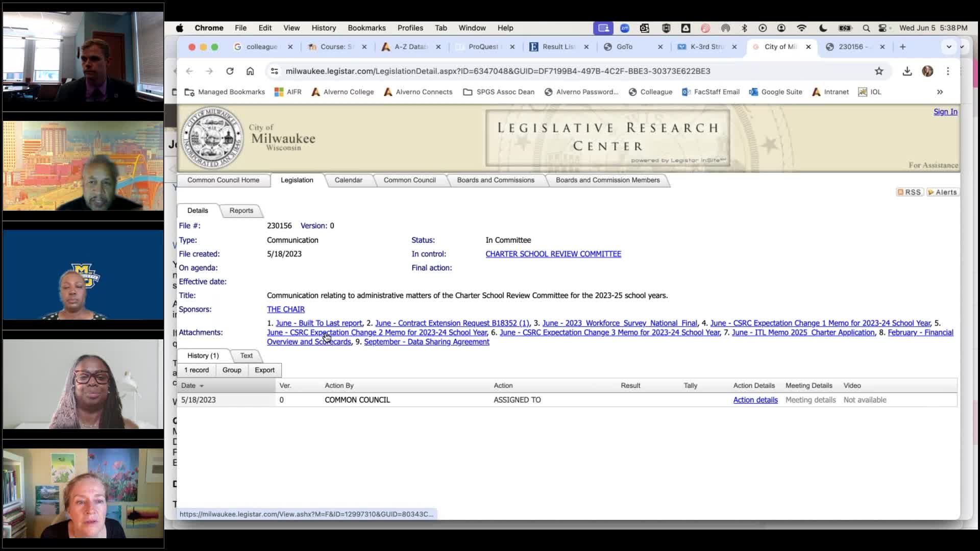Open the Reports tab
This screenshot has width=980, height=551.
[x=241, y=211]
